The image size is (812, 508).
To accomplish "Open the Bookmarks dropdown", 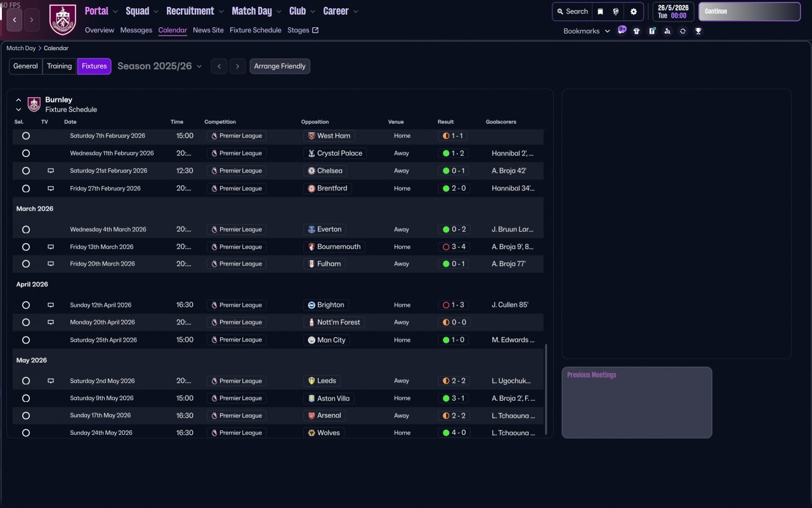I will (x=587, y=31).
